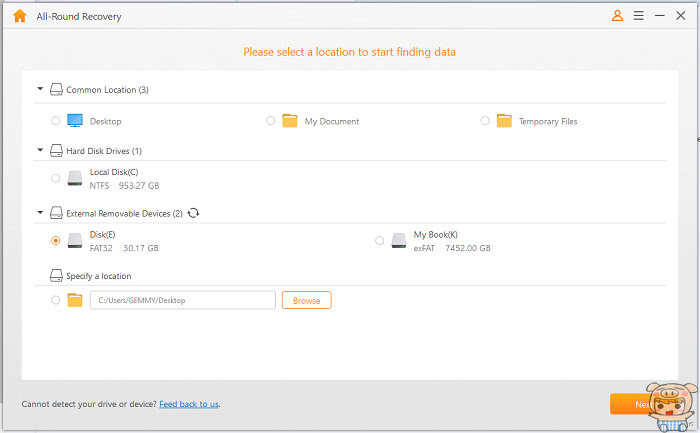Open the hamburger menu icon
The height and width of the screenshot is (433, 700).
[x=639, y=16]
